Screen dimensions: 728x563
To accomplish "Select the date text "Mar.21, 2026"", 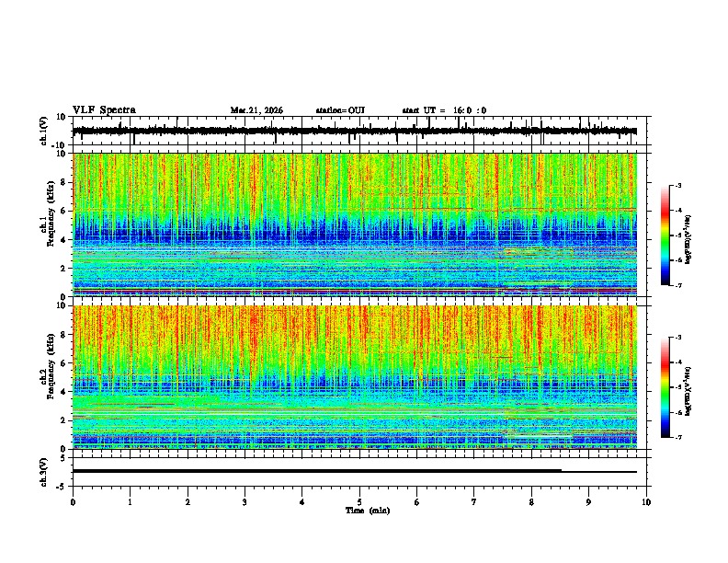I will click(256, 110).
